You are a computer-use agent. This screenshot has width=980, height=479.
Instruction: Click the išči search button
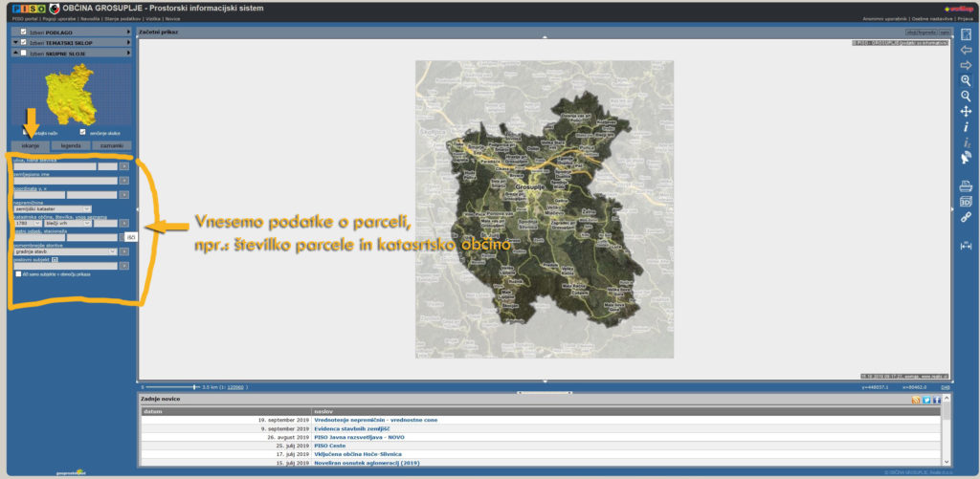[x=131, y=236]
